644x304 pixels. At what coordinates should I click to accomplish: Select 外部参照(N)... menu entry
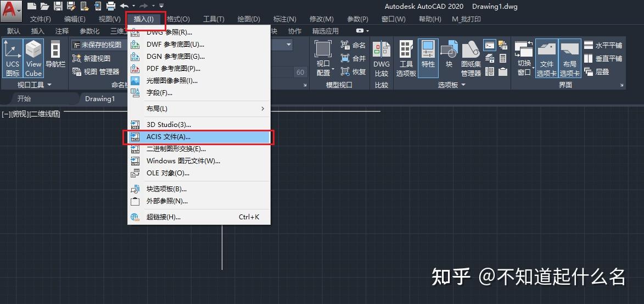click(x=199, y=201)
